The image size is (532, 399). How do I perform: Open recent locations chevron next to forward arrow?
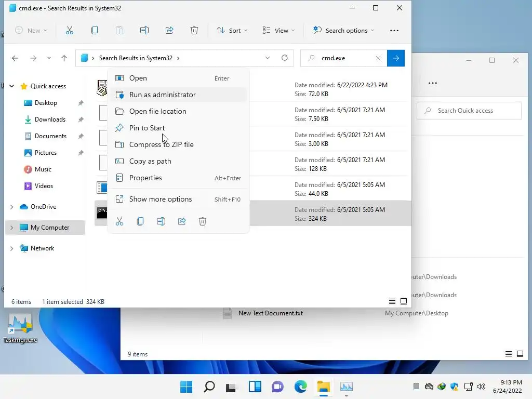[49, 58]
